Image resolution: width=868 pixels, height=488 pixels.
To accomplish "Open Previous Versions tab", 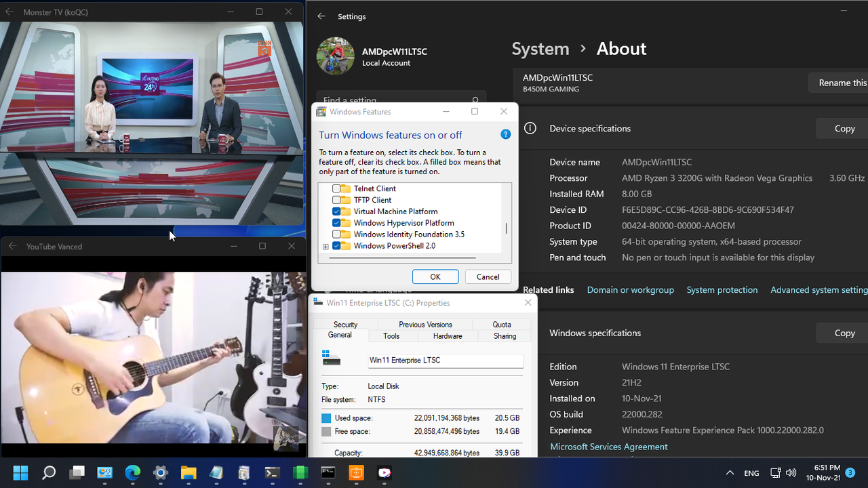I will point(425,325).
